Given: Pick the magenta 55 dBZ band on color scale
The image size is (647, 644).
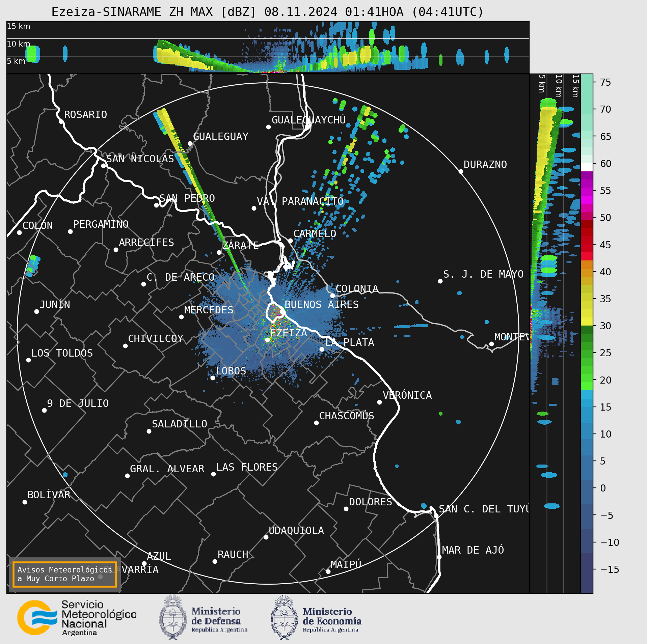Looking at the screenshot, I should tap(587, 192).
